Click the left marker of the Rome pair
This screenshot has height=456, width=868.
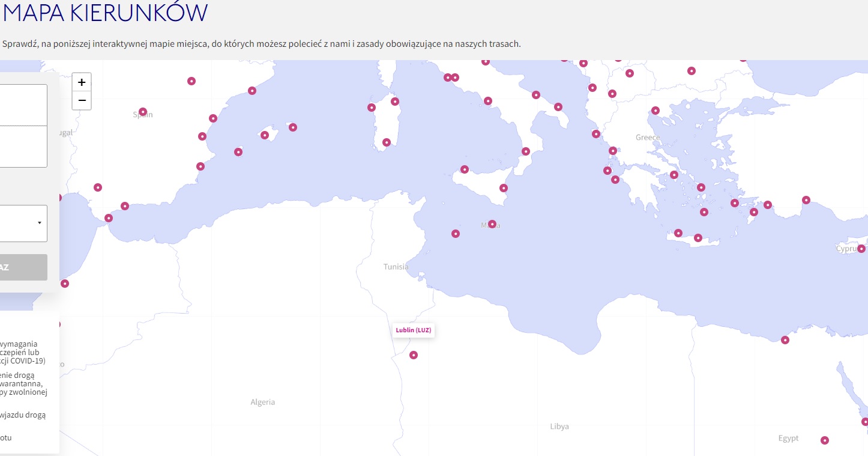tap(448, 78)
